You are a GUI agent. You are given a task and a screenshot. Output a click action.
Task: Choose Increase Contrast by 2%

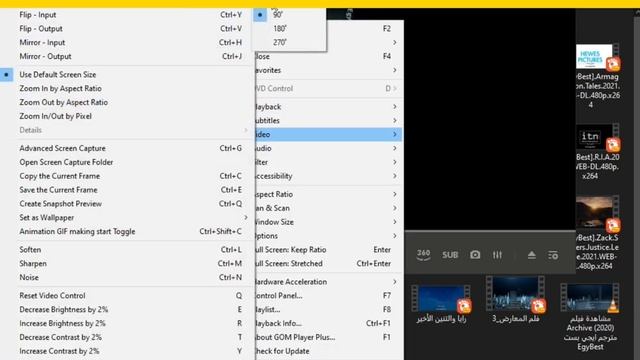[126, 351]
